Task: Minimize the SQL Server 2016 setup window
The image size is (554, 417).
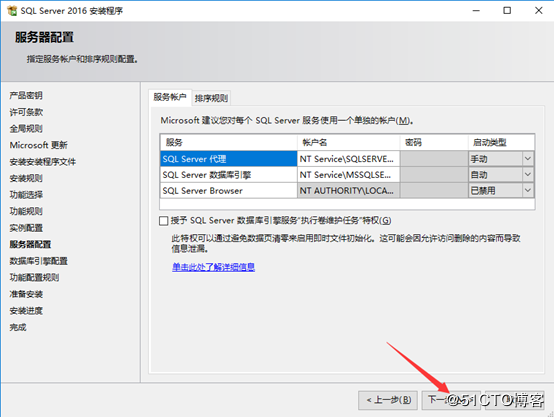Action: [x=476, y=11]
